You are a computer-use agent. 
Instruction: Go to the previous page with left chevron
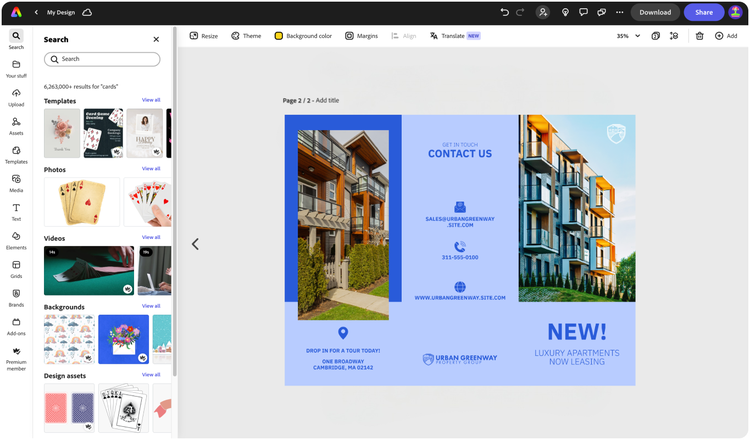click(195, 244)
